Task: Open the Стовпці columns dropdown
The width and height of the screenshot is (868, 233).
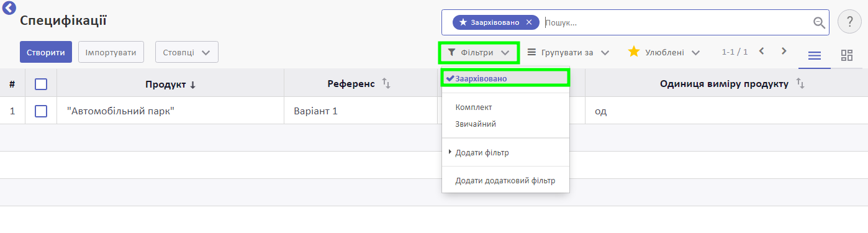Action: (x=187, y=52)
